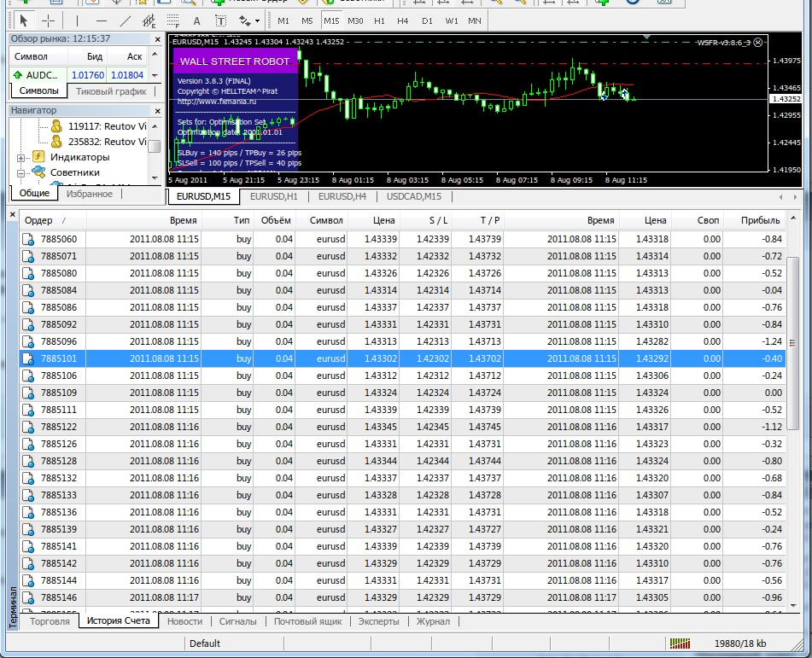Switch chart to D1 timeframe
The height and width of the screenshot is (658, 812).
pyautogui.click(x=427, y=20)
